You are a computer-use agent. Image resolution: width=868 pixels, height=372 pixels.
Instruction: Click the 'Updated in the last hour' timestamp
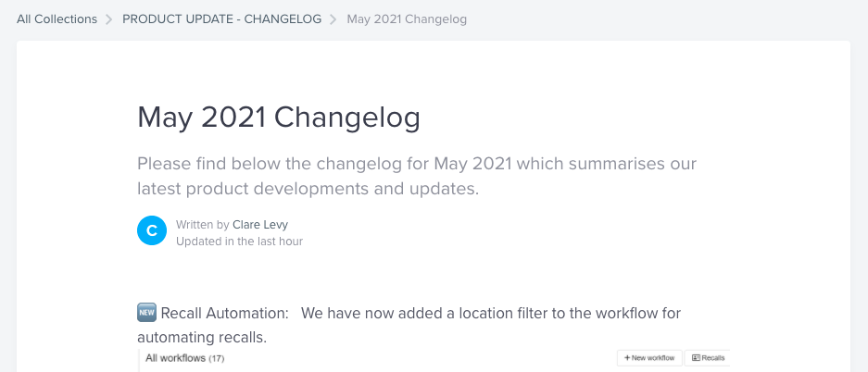tap(239, 242)
